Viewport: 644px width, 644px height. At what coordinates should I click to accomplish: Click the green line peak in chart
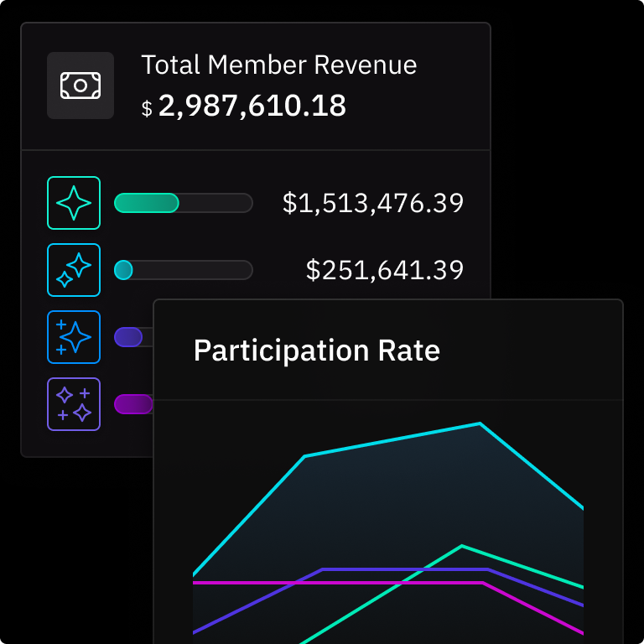point(462,546)
